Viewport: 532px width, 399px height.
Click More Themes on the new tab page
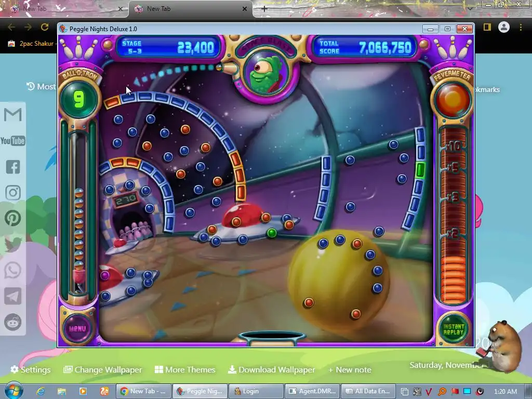click(x=185, y=369)
